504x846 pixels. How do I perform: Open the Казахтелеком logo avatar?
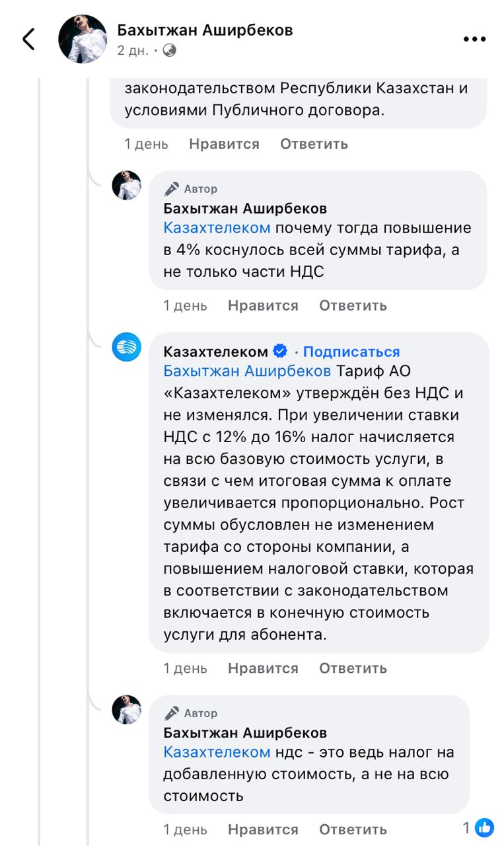[x=127, y=347]
